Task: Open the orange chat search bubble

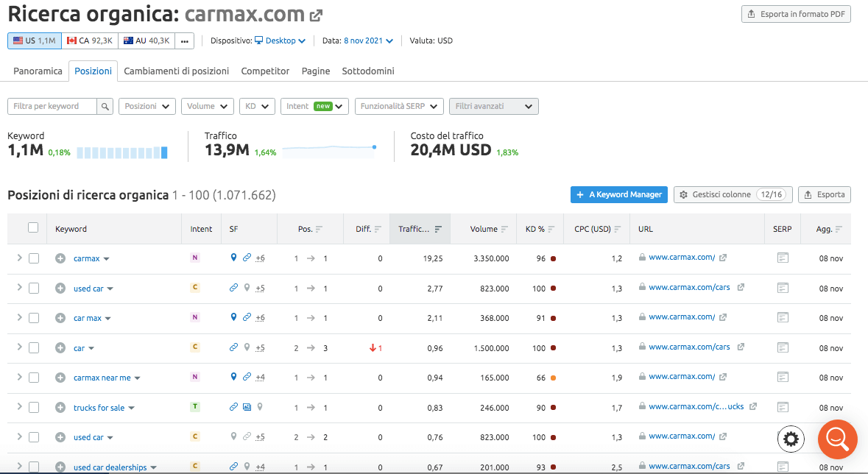Action: coord(837,439)
